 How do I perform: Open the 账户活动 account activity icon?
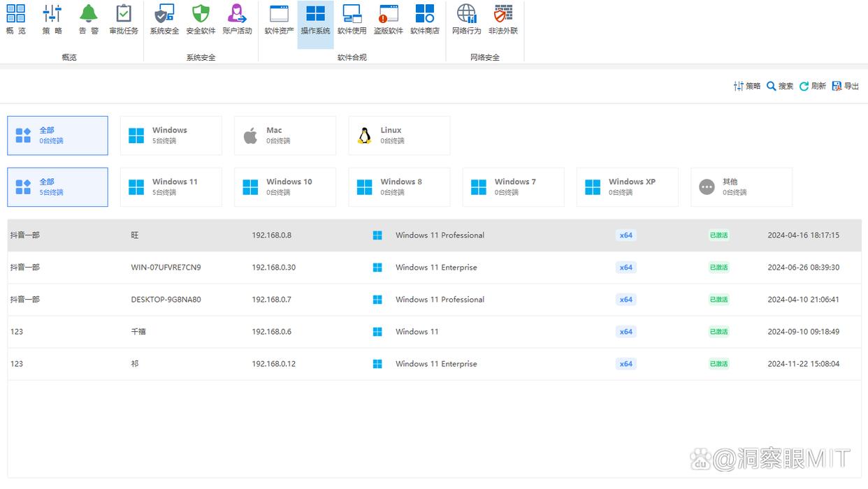[237, 20]
